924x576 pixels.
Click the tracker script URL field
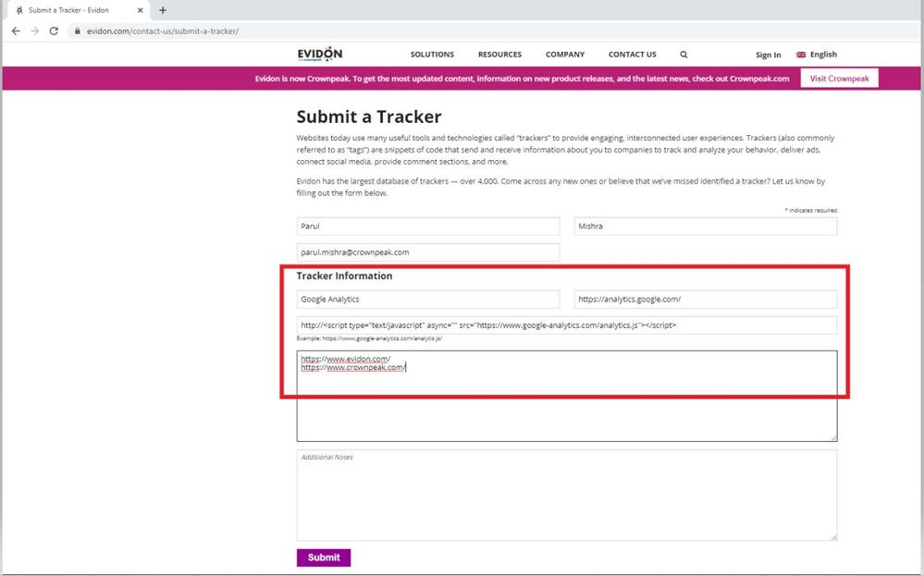[x=567, y=325]
